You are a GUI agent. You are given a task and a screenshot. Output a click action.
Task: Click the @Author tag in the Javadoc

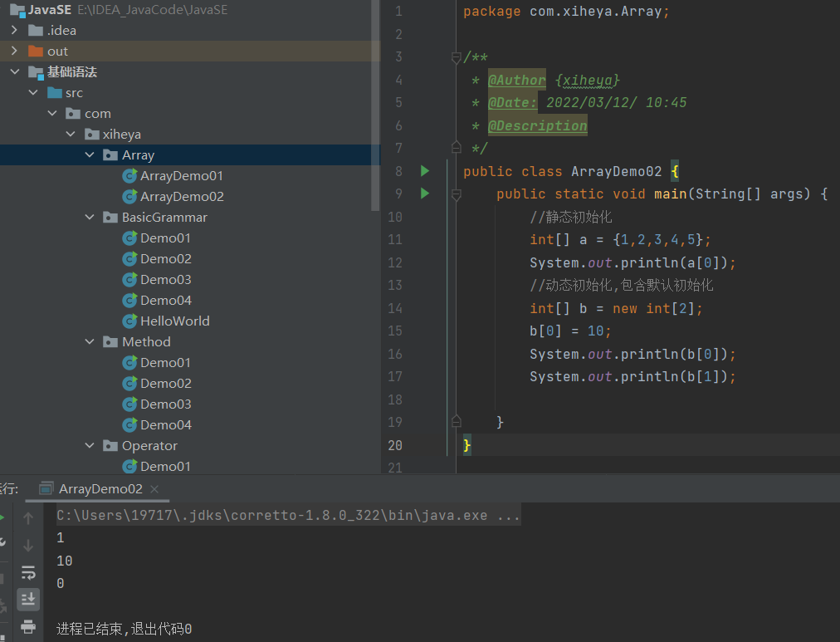pyautogui.click(x=516, y=80)
